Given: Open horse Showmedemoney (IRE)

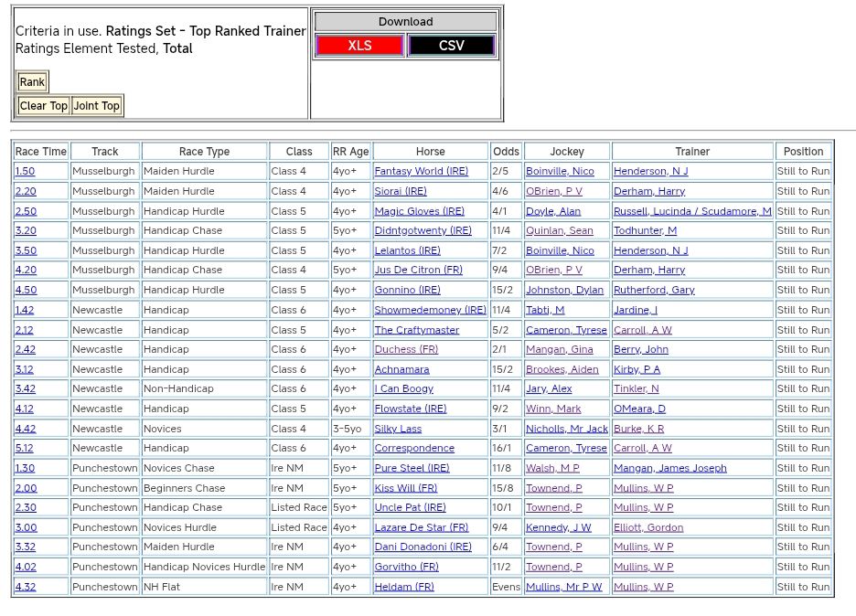Looking at the screenshot, I should (x=430, y=311).
